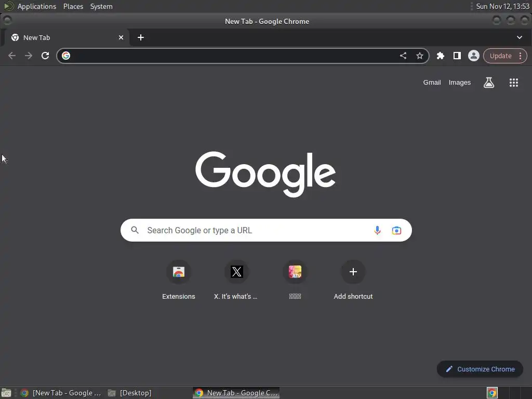
Task: Click the Google site icon in address bar
Action: pyautogui.click(x=66, y=56)
